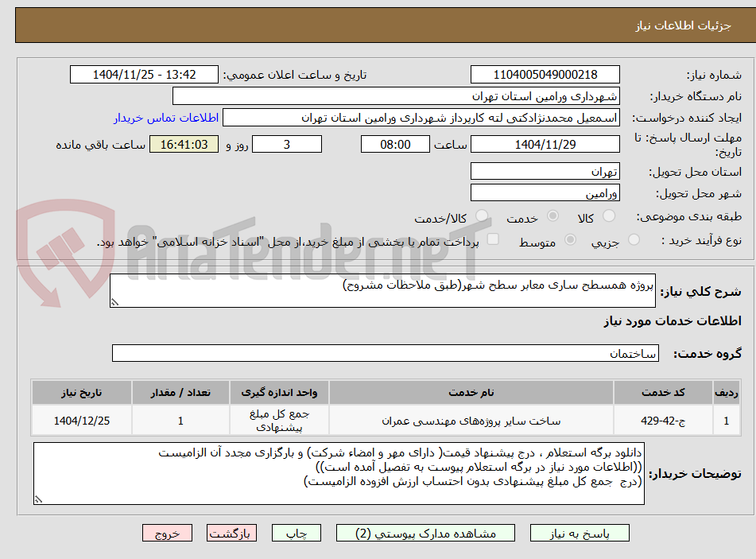Click the buyer name field شهرداری ورامین
This screenshot has width=756, height=559.
tap(396, 96)
